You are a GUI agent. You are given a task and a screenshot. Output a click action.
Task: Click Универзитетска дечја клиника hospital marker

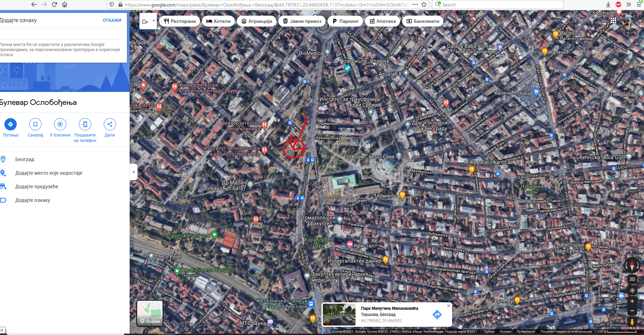tap(265, 125)
